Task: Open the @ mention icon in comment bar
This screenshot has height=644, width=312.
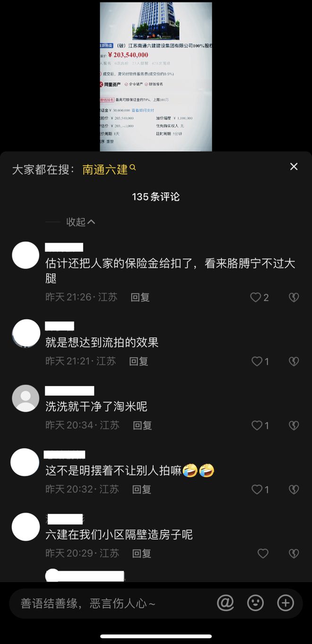Action: (x=225, y=603)
